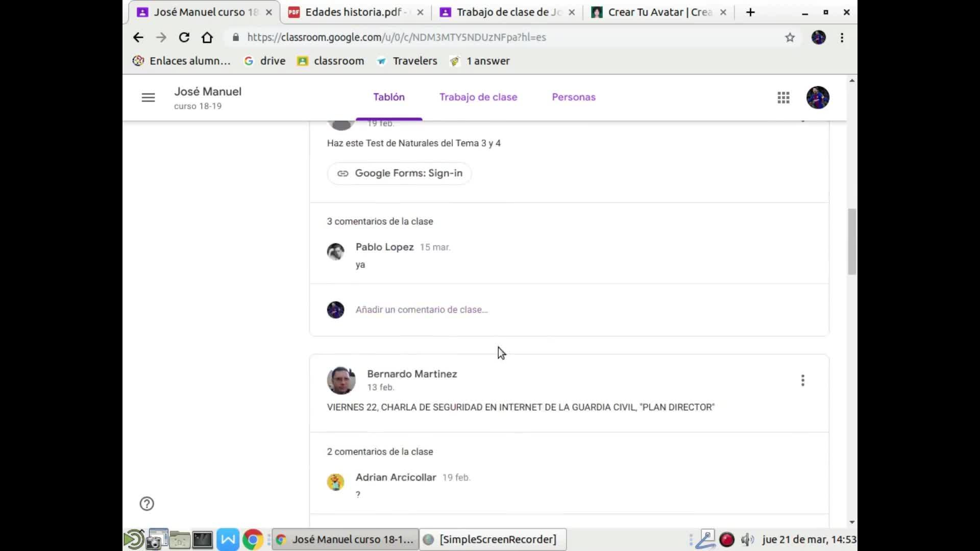Image resolution: width=980 pixels, height=551 pixels.
Task: Open Chrome's three-dot menu
Action: pos(842,37)
